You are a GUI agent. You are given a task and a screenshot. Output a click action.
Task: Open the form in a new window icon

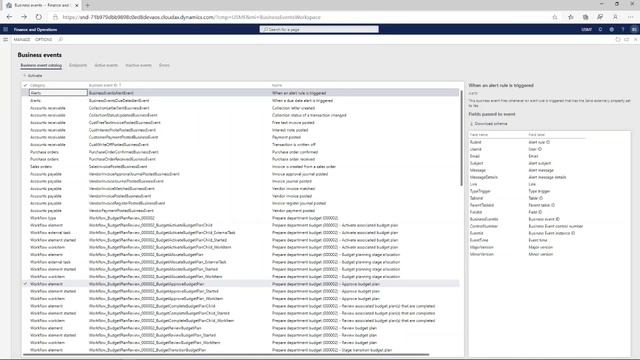pyautogui.click(x=627, y=40)
